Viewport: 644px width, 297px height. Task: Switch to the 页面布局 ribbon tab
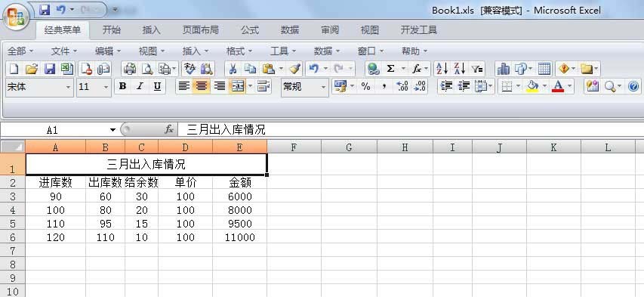coord(200,30)
